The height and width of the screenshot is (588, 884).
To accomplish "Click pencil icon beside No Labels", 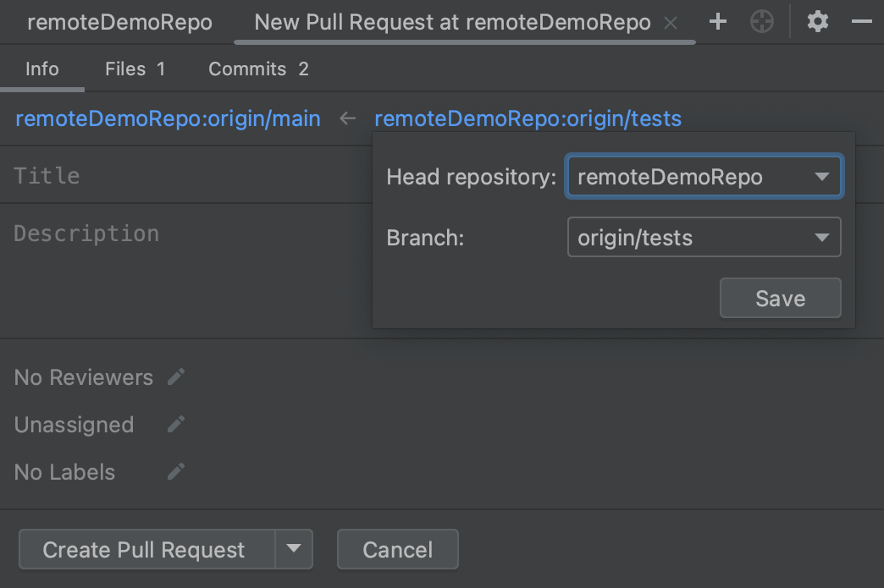I will [x=176, y=472].
